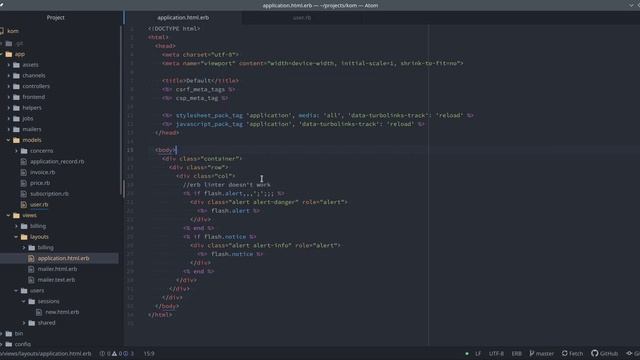The width and height of the screenshot is (640, 360).
Task: Click green status dot in status bar
Action: (x=467, y=354)
